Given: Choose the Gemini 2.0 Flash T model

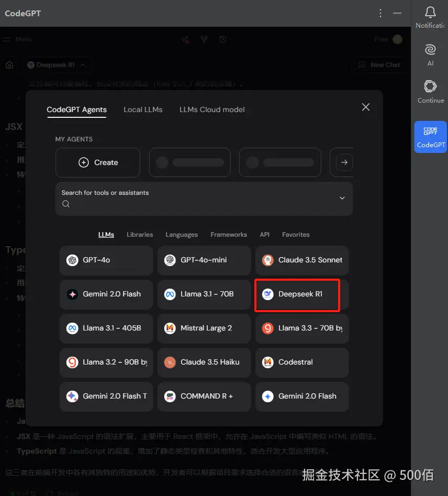Looking at the screenshot, I should pyautogui.click(x=106, y=396).
